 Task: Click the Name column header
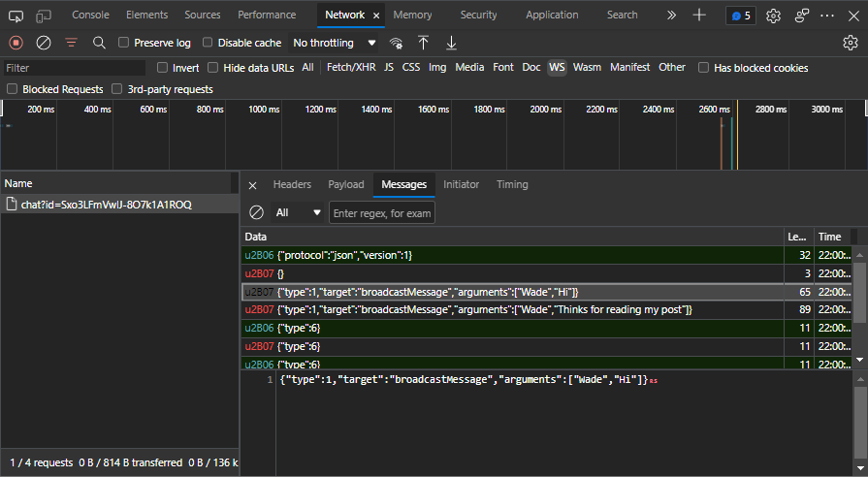[x=116, y=183]
